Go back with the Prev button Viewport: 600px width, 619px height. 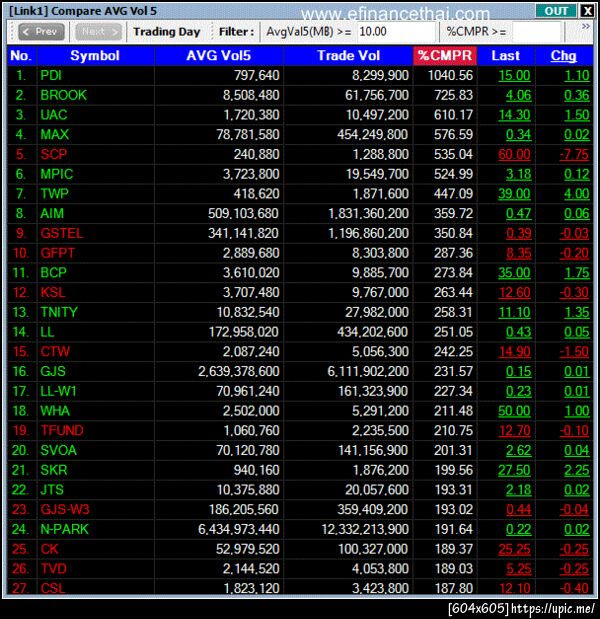[41, 32]
